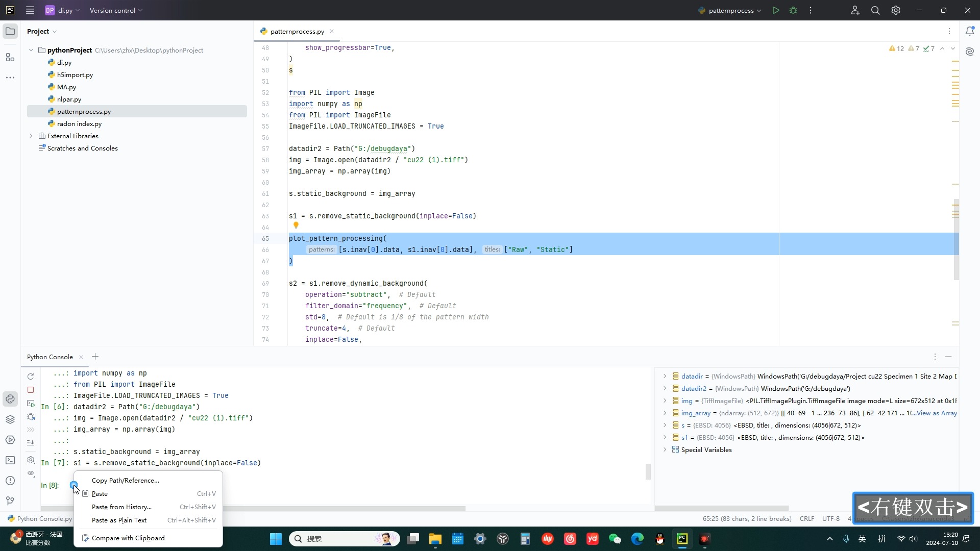This screenshot has width=980, height=551.
Task: Rerun the Python Console
Action: 31,377
